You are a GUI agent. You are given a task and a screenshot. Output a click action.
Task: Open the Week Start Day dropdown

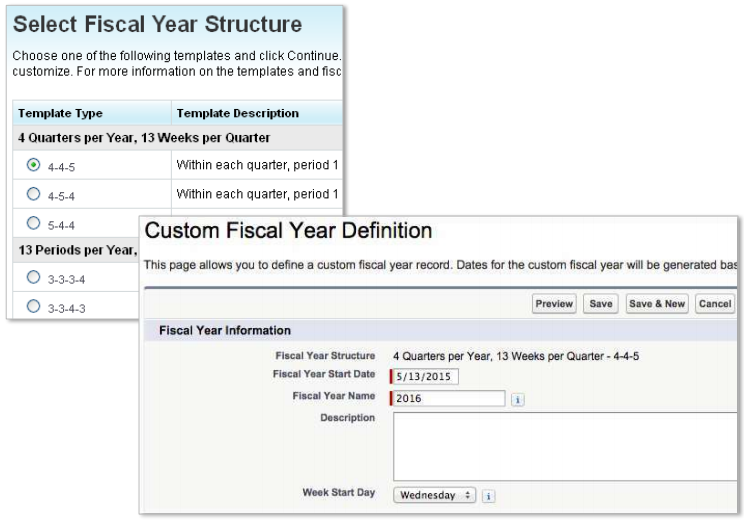click(435, 495)
